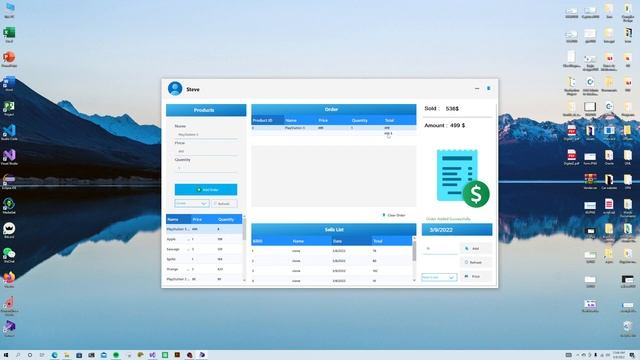640x360 pixels.
Task: Open Visual Studio desktop shortcut
Action: click(x=9, y=157)
